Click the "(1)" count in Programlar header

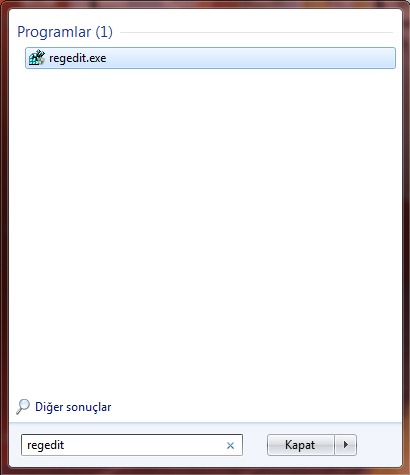click(104, 32)
